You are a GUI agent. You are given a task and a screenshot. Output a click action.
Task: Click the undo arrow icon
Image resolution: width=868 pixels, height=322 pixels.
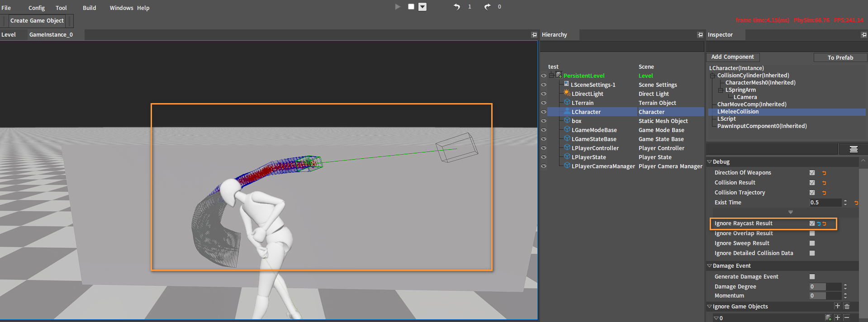(x=457, y=7)
